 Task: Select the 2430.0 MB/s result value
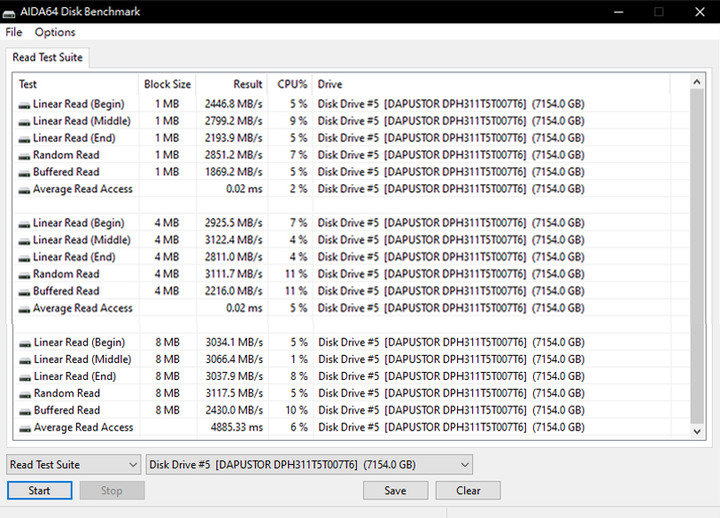coord(234,411)
